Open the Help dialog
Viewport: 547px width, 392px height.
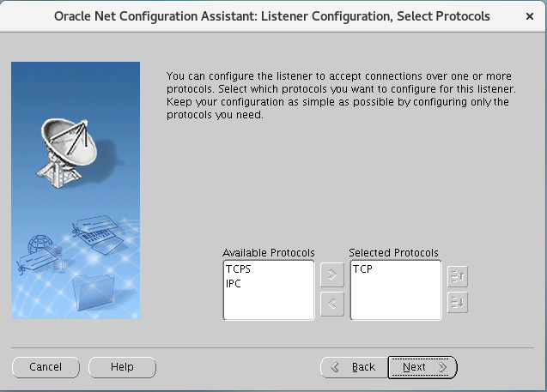(122, 367)
